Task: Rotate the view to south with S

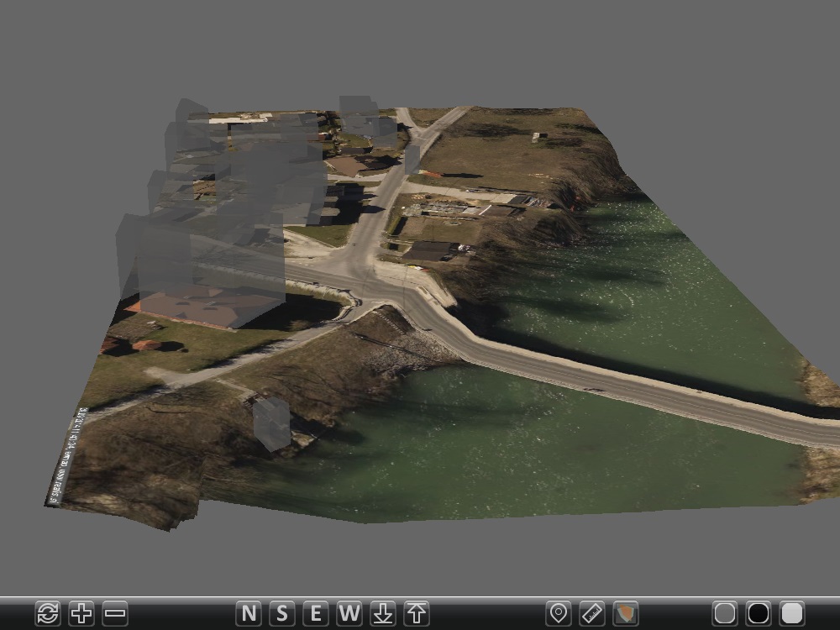Action: [282, 613]
